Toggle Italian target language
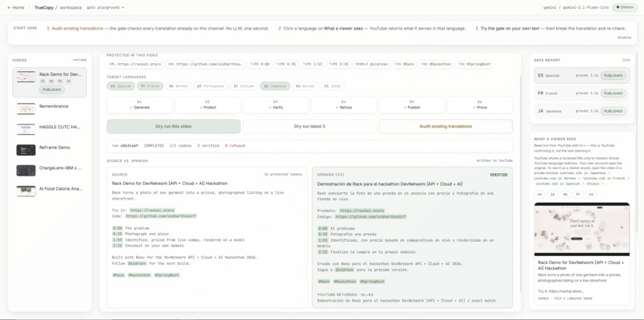Image resolution: width=644 pixels, height=320 pixels. [x=244, y=86]
